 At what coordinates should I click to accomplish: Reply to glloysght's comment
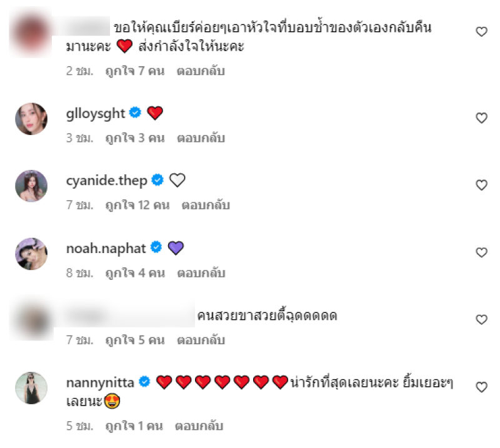click(x=201, y=138)
